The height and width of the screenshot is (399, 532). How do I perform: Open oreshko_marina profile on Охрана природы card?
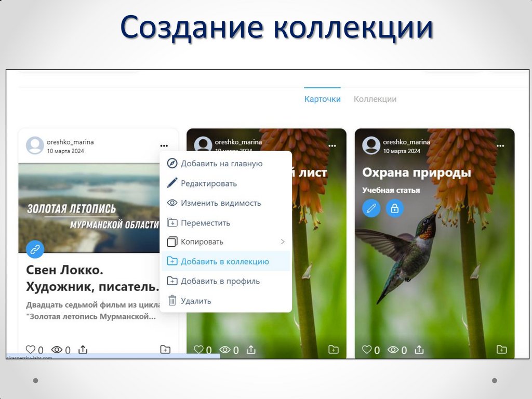pos(406,142)
